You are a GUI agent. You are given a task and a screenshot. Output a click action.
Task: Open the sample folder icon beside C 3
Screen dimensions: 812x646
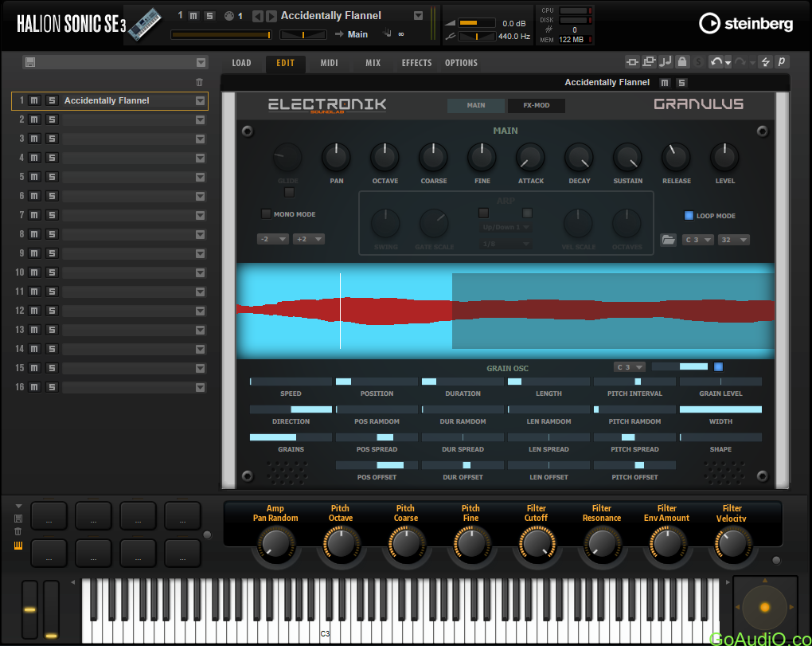(x=668, y=240)
